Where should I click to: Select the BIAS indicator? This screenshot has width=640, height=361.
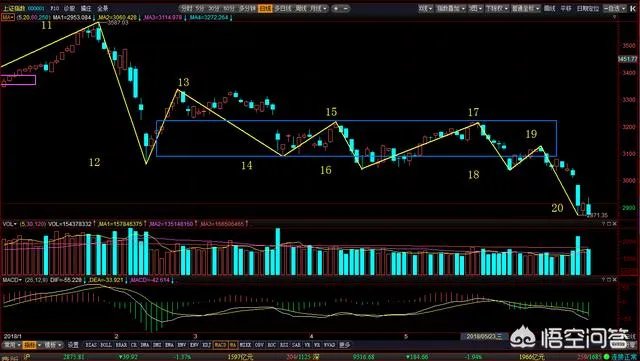[x=91, y=345]
